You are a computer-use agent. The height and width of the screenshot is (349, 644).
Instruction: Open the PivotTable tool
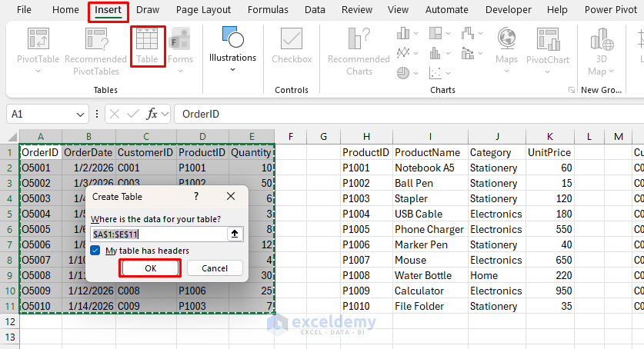[x=38, y=45]
